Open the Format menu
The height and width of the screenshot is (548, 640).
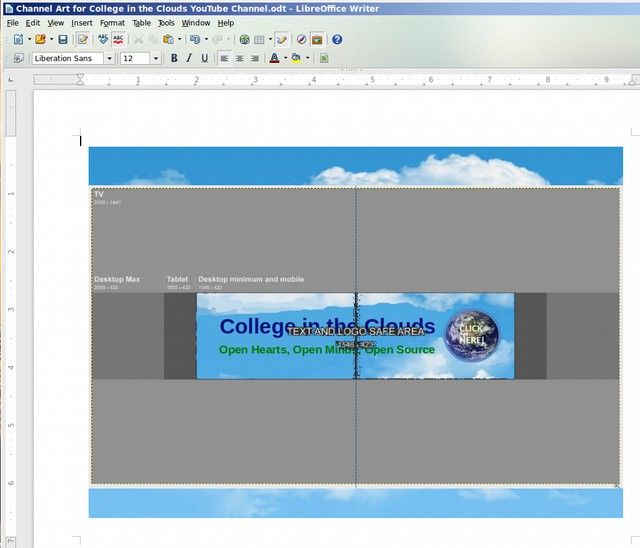(112, 22)
